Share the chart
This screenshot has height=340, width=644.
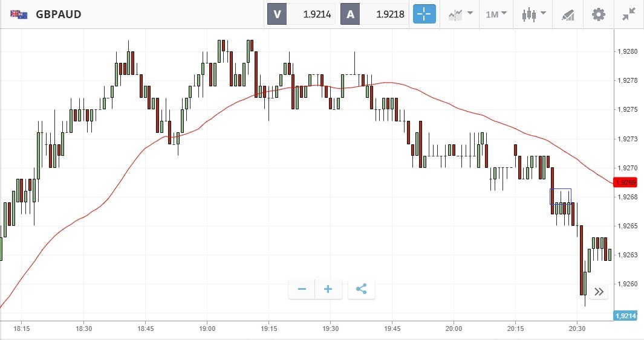pyautogui.click(x=361, y=289)
